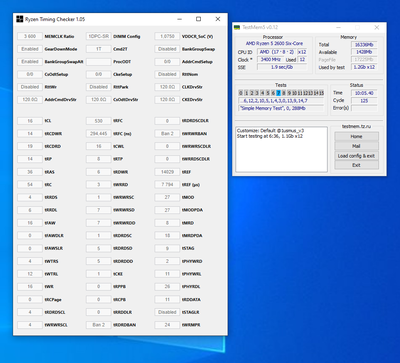This screenshot has width=400, height=363.
Task: Click the Simple Memory Test status line
Action: pos(281,108)
